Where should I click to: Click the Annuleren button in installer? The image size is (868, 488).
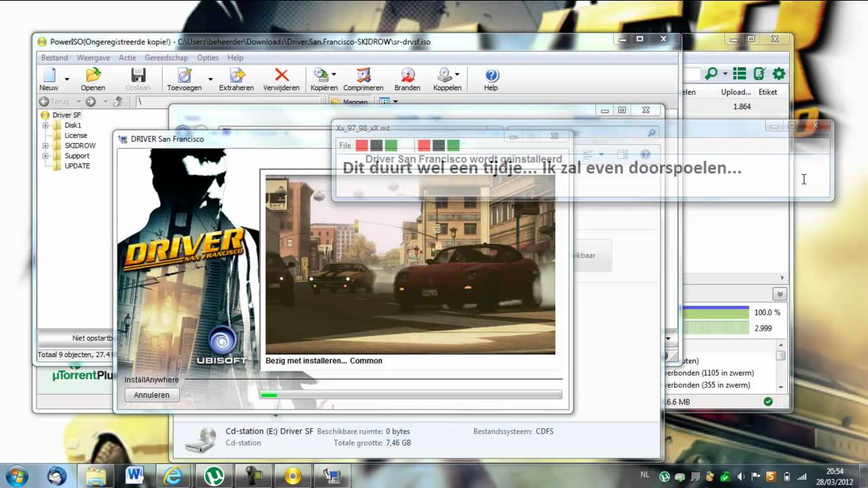point(152,394)
